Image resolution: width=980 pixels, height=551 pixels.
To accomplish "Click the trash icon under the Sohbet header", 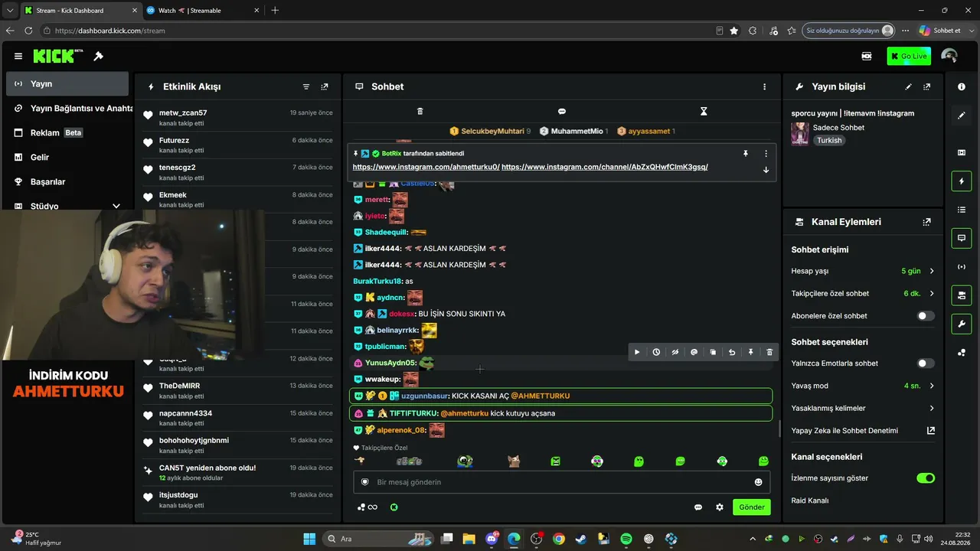I will [420, 112].
